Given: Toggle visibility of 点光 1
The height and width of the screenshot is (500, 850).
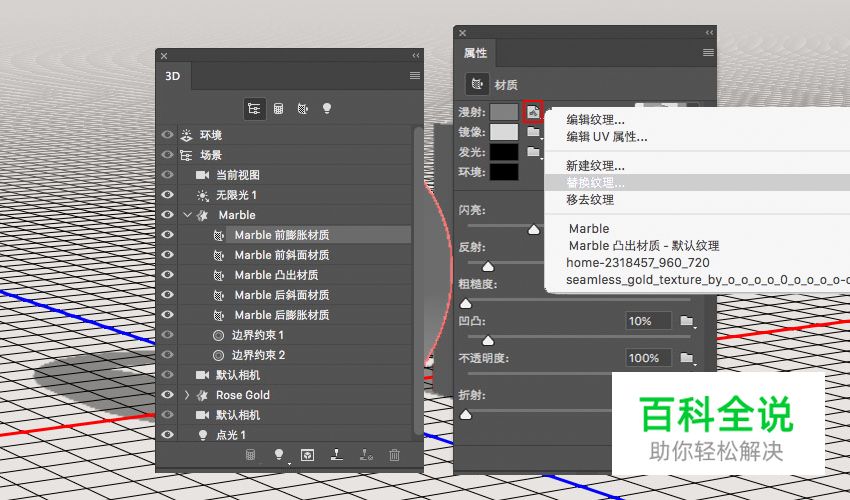Looking at the screenshot, I should point(168,434).
